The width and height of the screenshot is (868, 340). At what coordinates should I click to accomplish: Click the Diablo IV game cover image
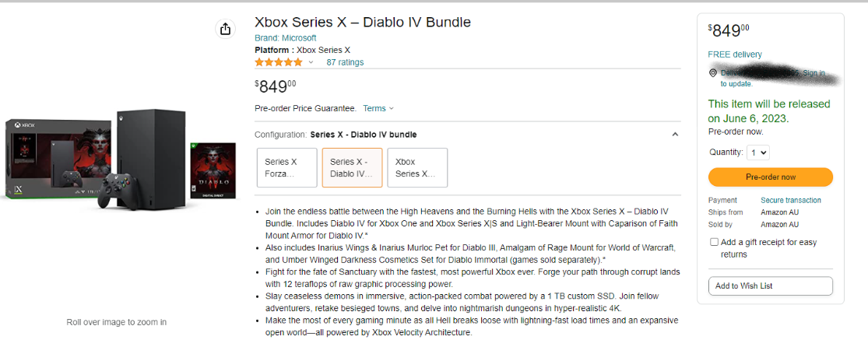213,171
